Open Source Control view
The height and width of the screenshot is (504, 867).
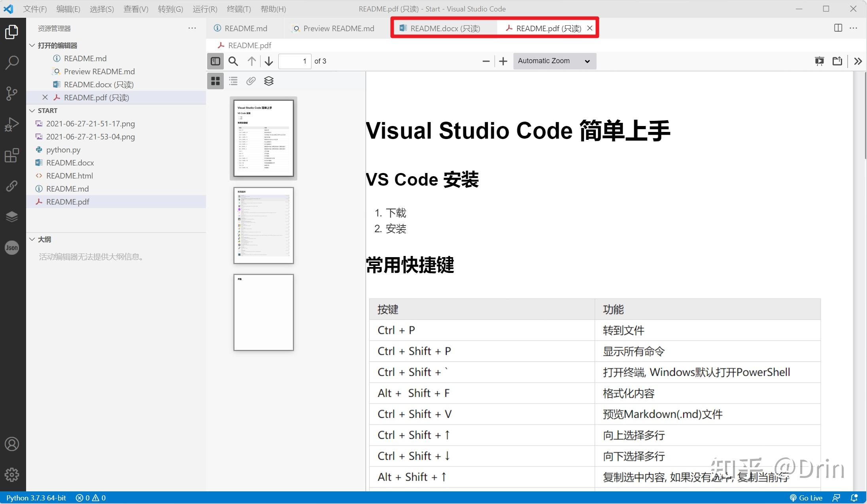[12, 94]
